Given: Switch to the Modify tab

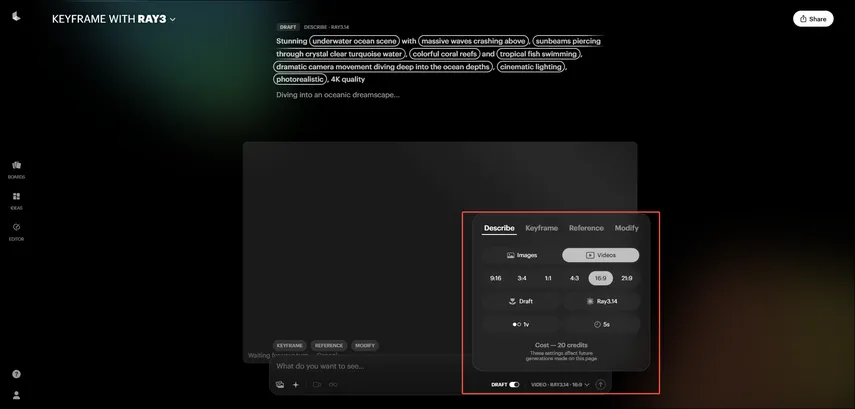Looking at the screenshot, I should [627, 228].
